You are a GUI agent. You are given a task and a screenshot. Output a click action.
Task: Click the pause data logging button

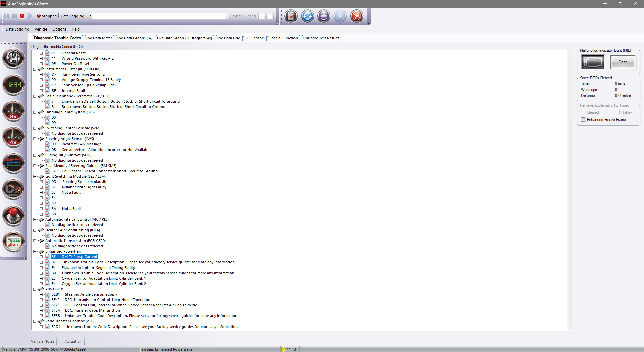tap(7, 16)
